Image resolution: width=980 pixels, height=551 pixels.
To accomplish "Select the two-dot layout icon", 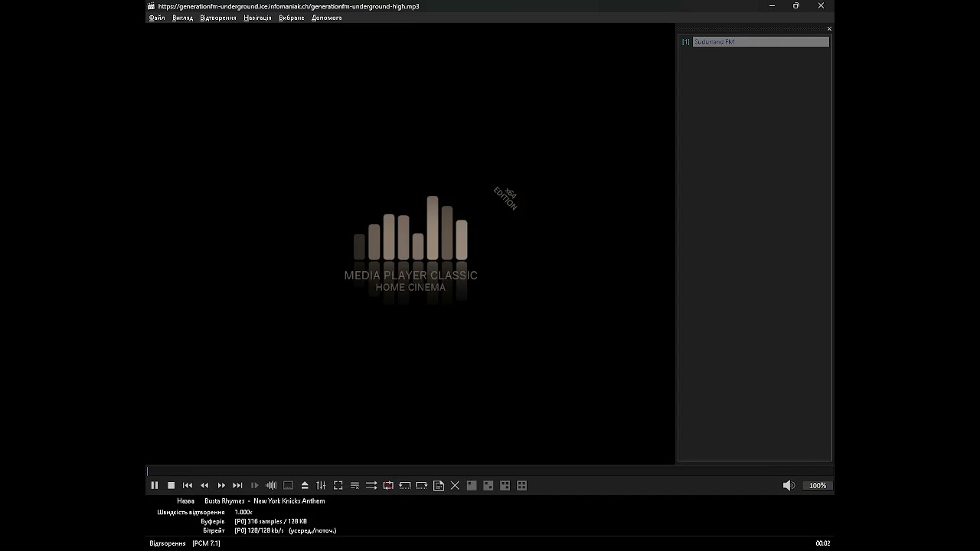I will click(x=488, y=485).
